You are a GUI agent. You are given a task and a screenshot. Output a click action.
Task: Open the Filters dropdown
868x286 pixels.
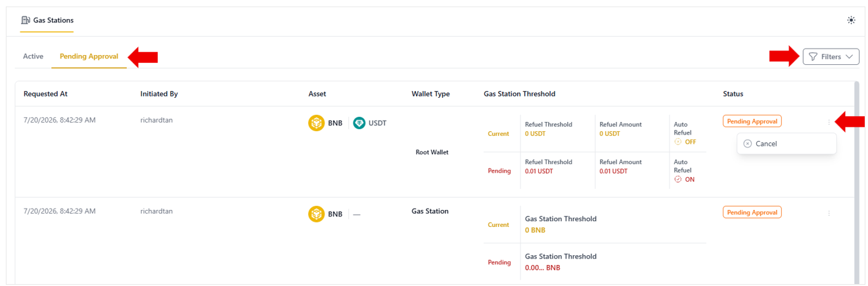pyautogui.click(x=831, y=56)
